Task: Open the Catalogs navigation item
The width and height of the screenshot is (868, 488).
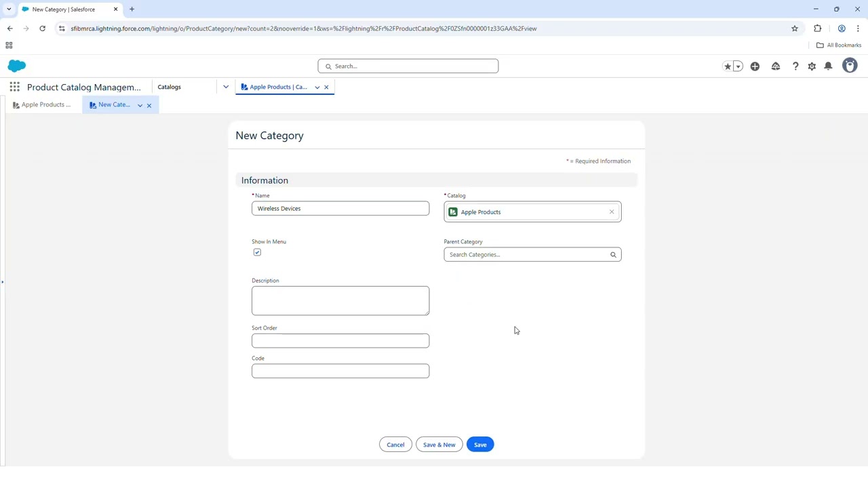Action: coord(170,87)
